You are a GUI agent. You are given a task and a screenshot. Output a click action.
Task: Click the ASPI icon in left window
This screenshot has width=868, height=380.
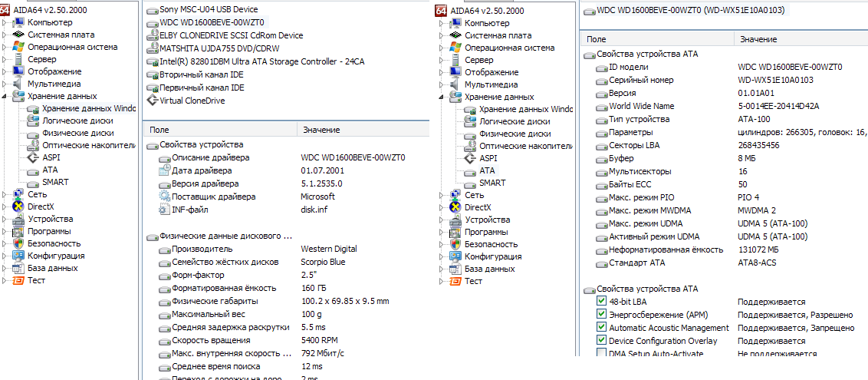pos(33,157)
